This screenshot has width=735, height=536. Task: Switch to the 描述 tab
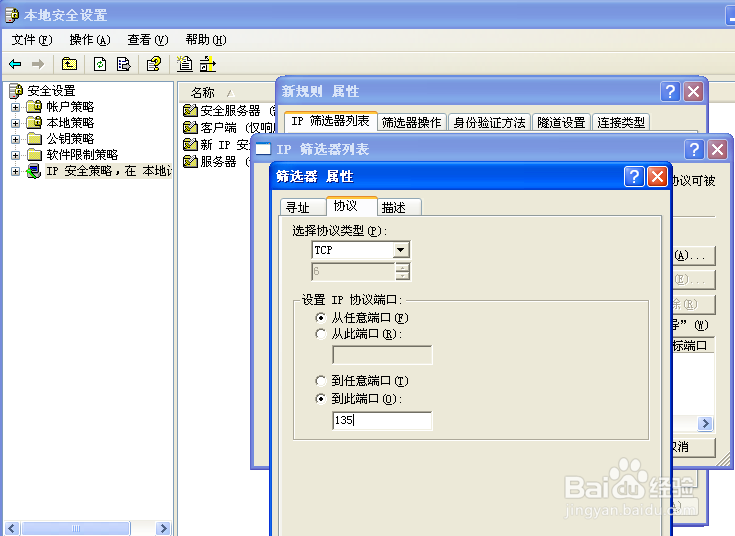(398, 207)
